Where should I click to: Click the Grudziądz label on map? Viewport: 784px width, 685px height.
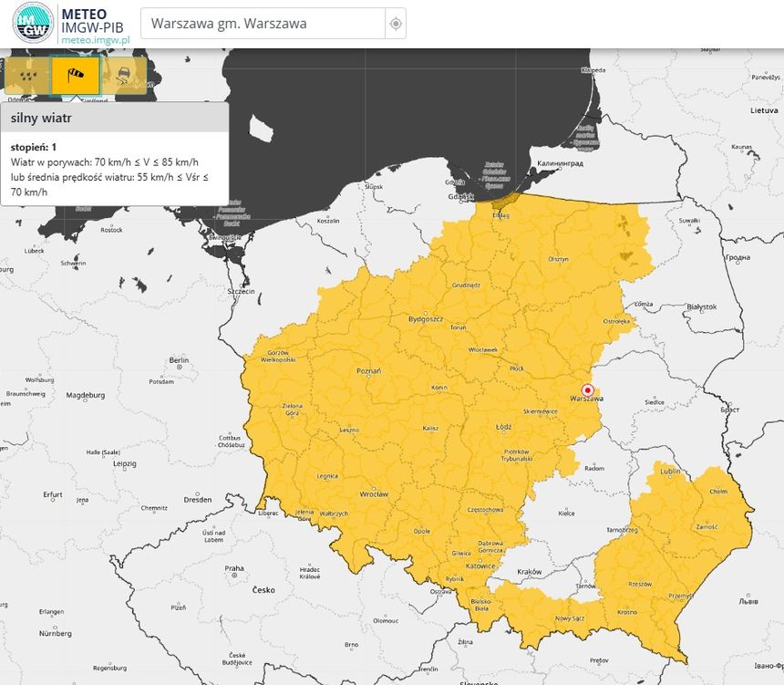466,285
